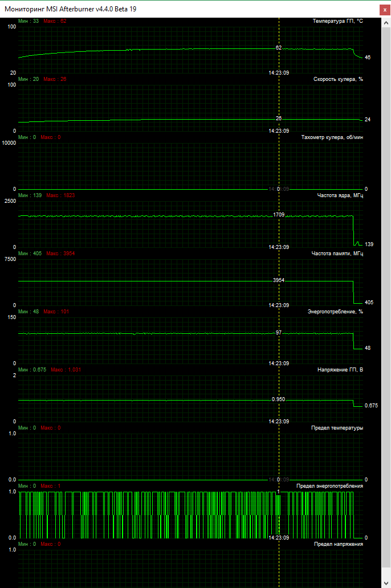Click the 'Макс : 1' power limit value

tap(51, 486)
